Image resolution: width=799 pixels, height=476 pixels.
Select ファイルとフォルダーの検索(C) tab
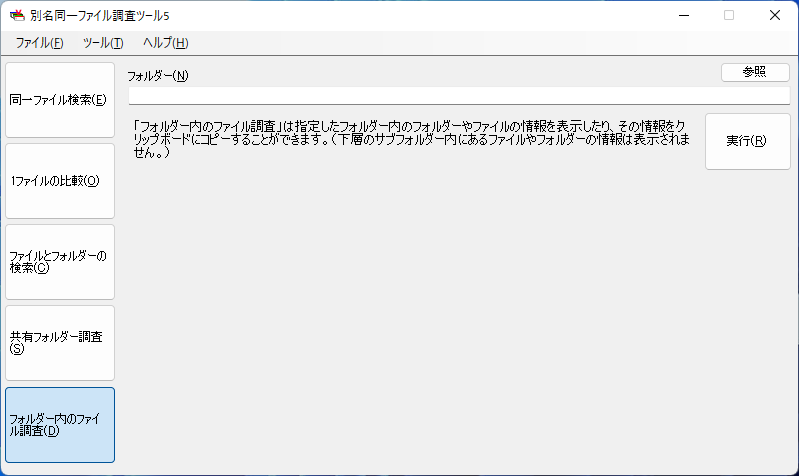60,262
